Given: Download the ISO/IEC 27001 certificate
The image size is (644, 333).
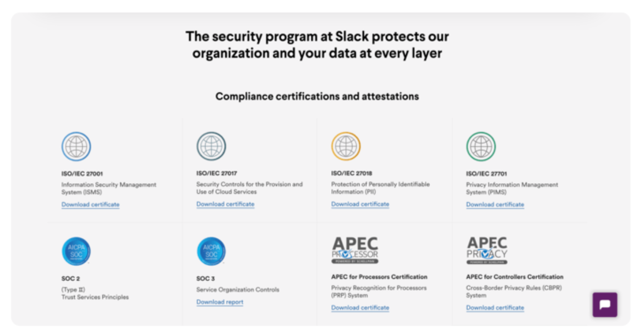Looking at the screenshot, I should [90, 204].
